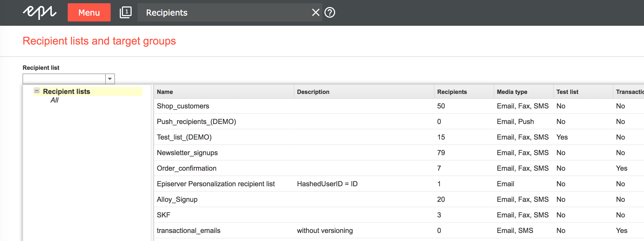Click the Media type column header
Image resolution: width=644 pixels, height=241 pixels.
coord(512,92)
